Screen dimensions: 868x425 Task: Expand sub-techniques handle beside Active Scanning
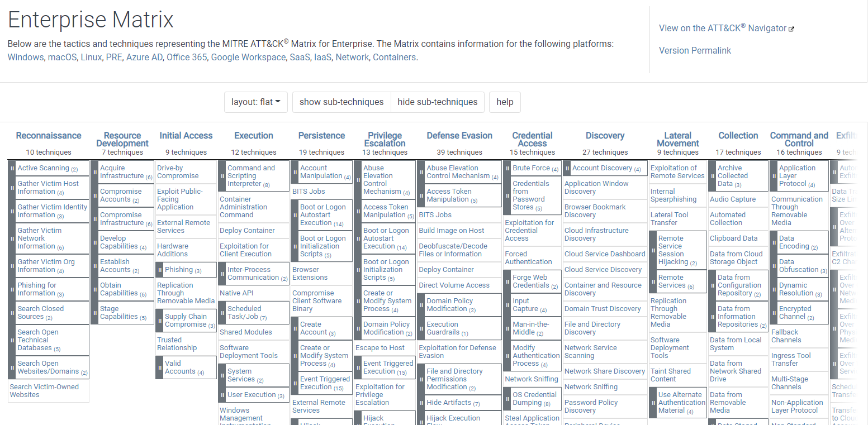[12, 168]
